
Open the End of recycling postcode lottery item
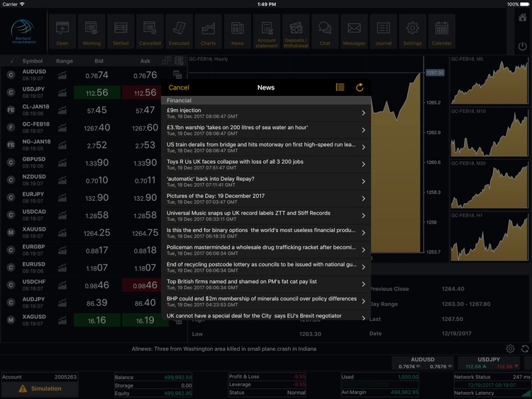pos(266,267)
